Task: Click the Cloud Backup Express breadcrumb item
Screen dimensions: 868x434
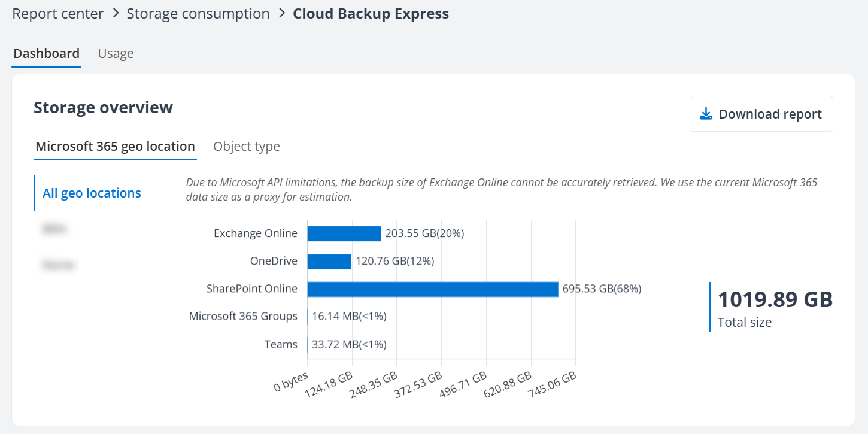Action: [370, 13]
